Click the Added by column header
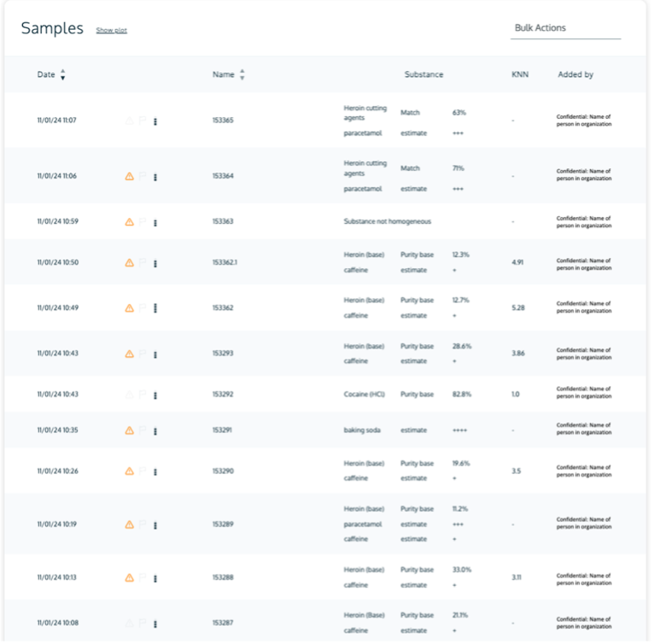 point(575,75)
